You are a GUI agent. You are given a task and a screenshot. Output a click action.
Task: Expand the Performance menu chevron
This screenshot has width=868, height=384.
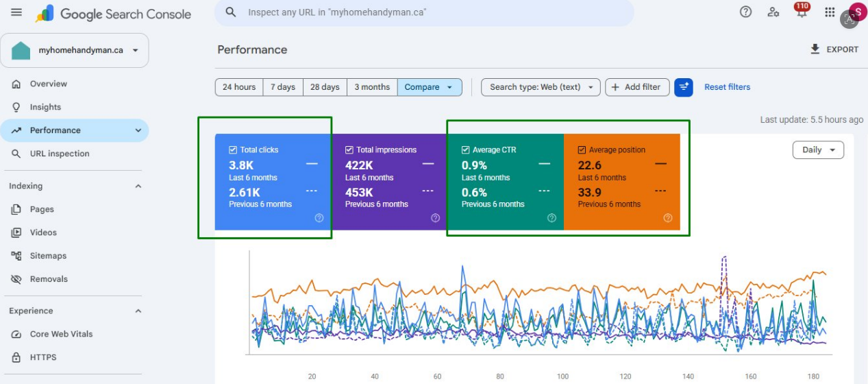pos(138,130)
